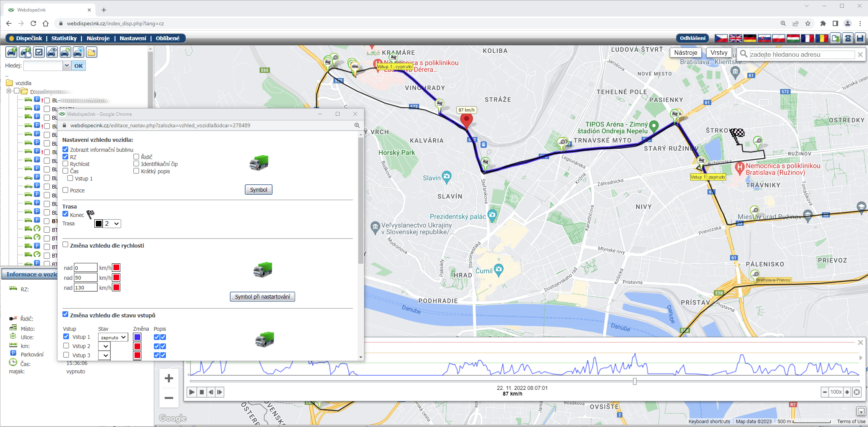The width and height of the screenshot is (868, 427).
Task: Click the checkbox-styled select-all toolbar icon
Action: coord(39,52)
